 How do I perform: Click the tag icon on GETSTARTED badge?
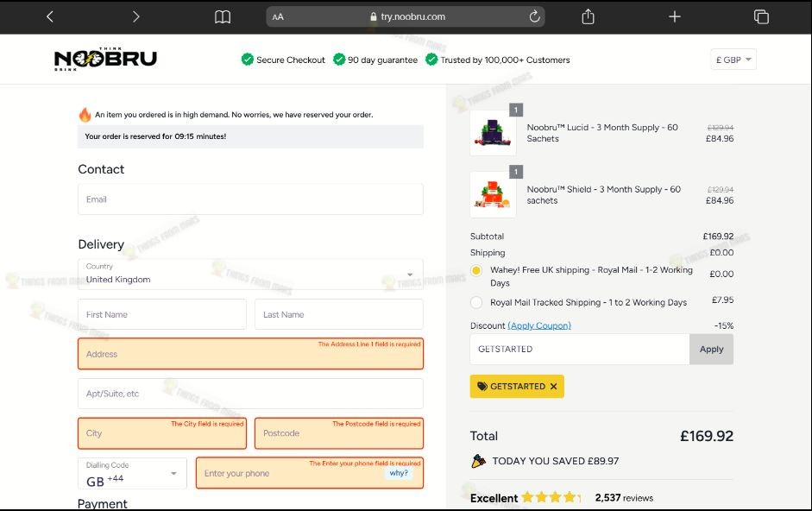(x=482, y=386)
